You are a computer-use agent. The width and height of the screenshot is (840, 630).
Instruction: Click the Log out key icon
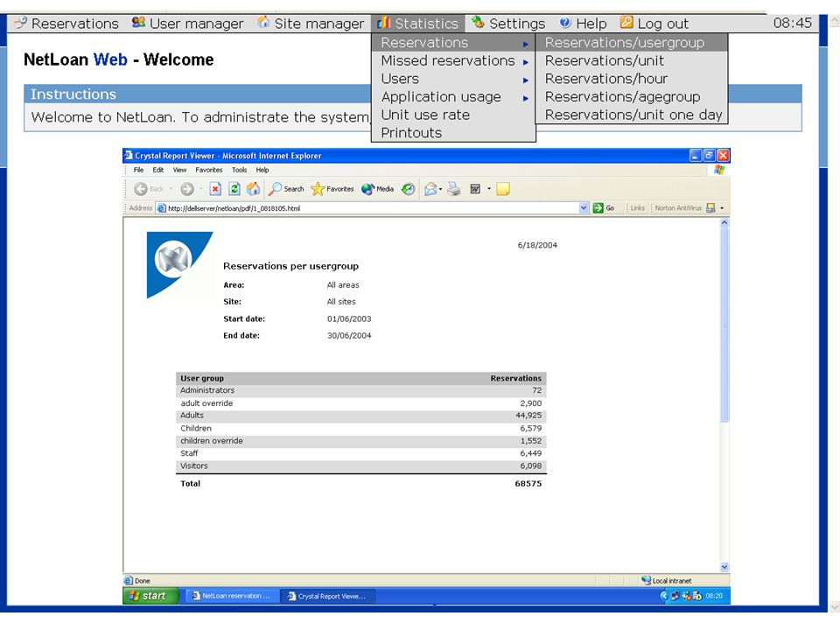[x=626, y=23]
